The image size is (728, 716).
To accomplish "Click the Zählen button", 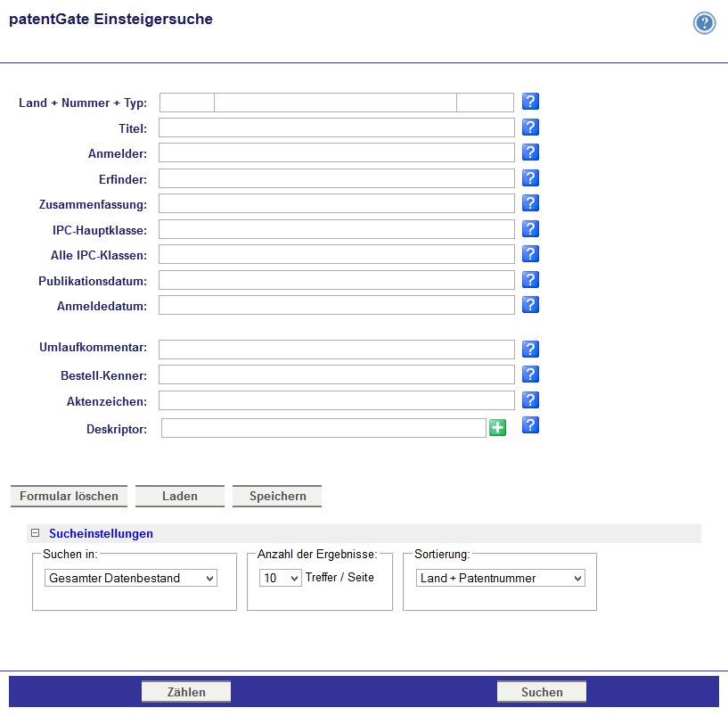I will tap(186, 692).
